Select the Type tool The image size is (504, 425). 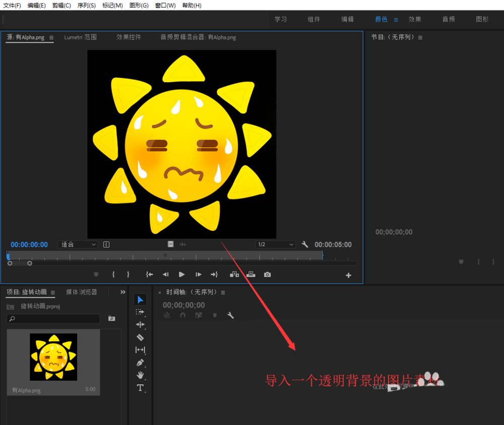click(140, 388)
